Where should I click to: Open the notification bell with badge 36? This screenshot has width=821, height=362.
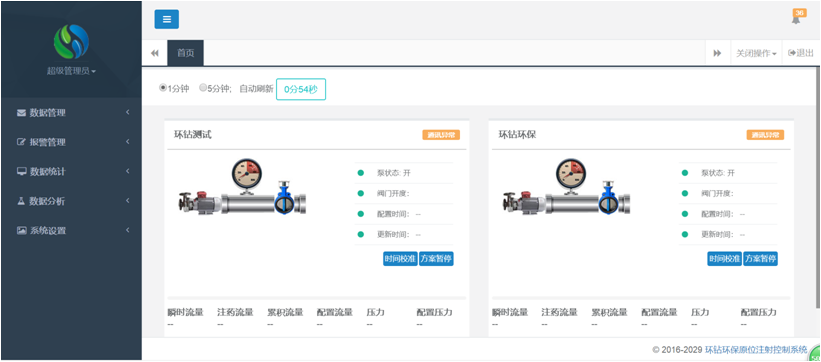click(x=797, y=17)
